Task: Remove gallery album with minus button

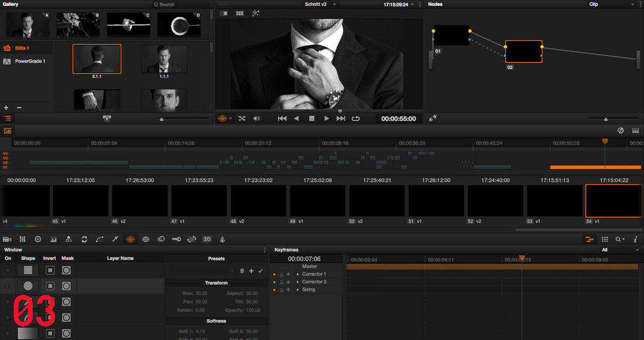Action: coord(19,108)
